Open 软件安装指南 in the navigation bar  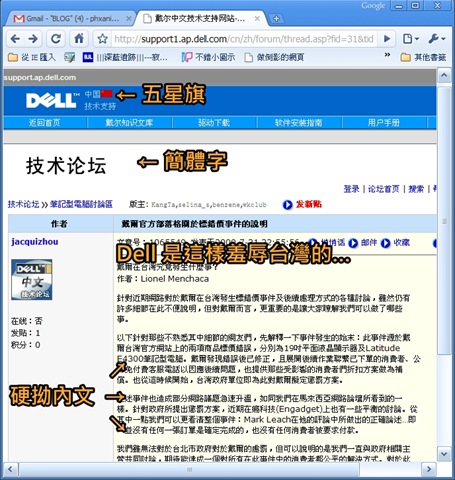(x=298, y=123)
